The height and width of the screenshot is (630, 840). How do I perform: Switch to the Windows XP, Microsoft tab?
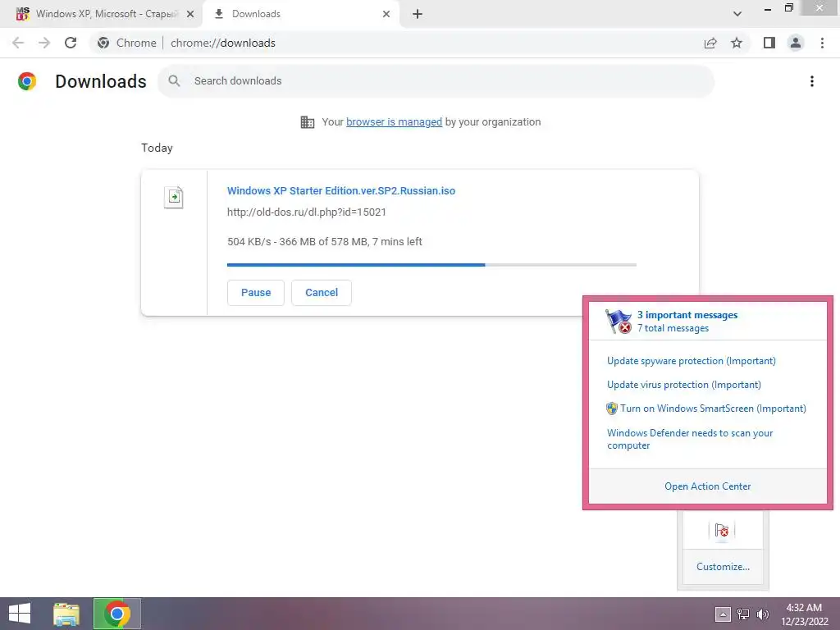point(102,14)
